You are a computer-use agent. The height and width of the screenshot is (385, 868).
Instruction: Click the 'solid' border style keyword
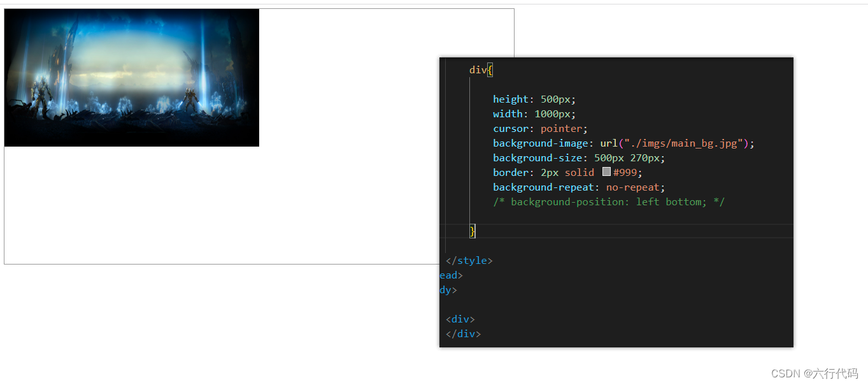point(579,172)
